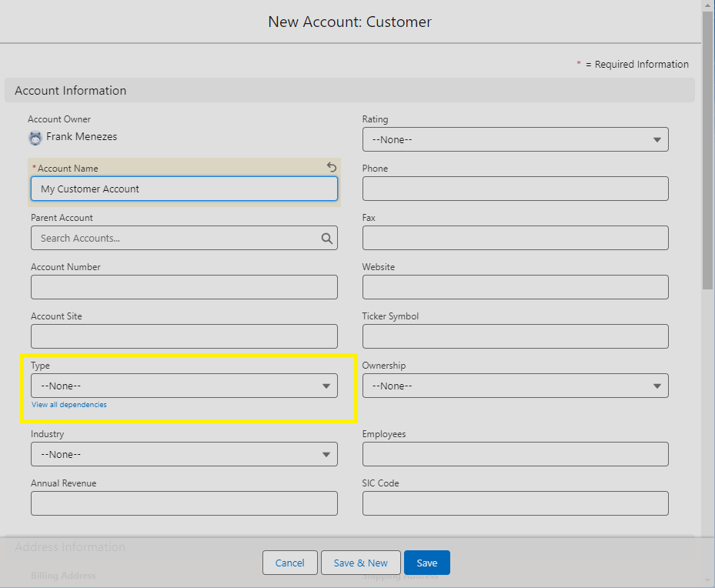This screenshot has height=588, width=715.
Task: Click the Account Information section header
Action: point(349,90)
